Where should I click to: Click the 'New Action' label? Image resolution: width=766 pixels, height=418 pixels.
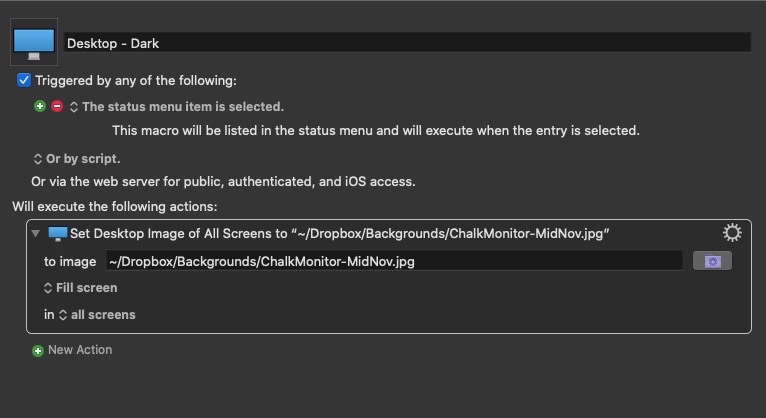pos(80,350)
